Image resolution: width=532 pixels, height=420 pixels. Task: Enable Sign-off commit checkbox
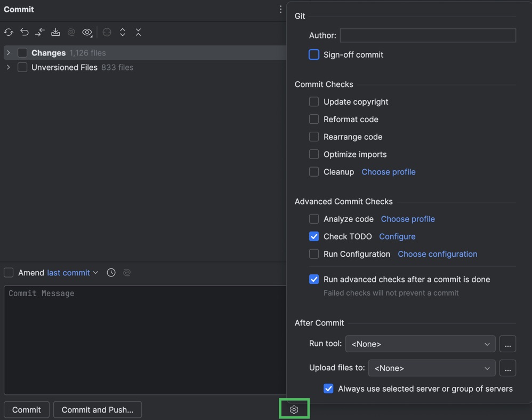coord(314,55)
